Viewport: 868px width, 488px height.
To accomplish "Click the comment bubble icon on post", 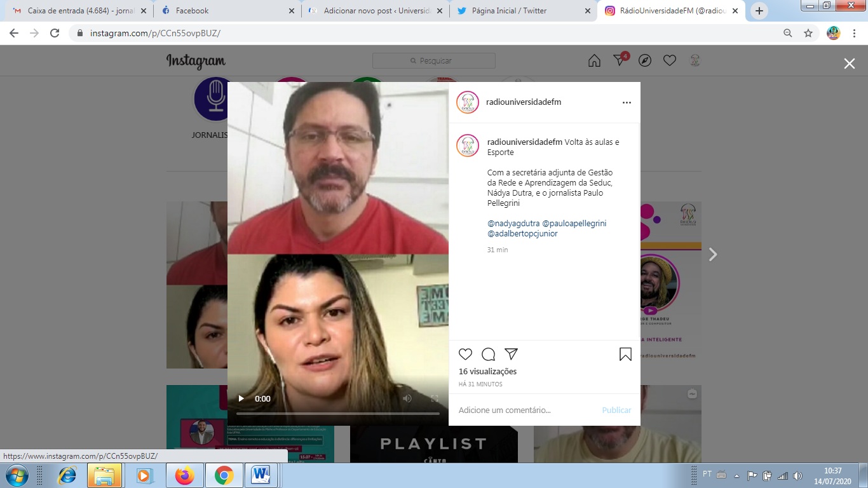I will point(488,354).
